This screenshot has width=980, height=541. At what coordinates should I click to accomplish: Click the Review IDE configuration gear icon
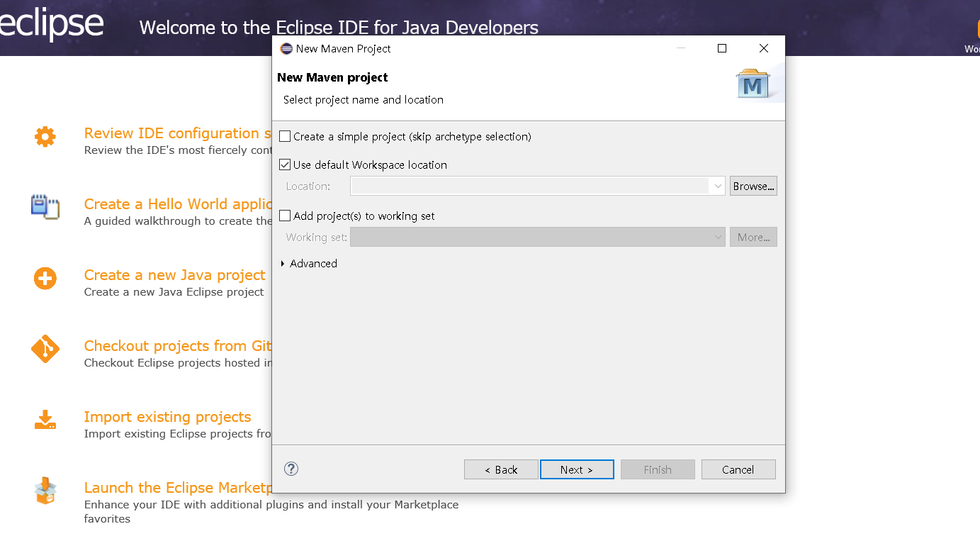[x=45, y=136]
